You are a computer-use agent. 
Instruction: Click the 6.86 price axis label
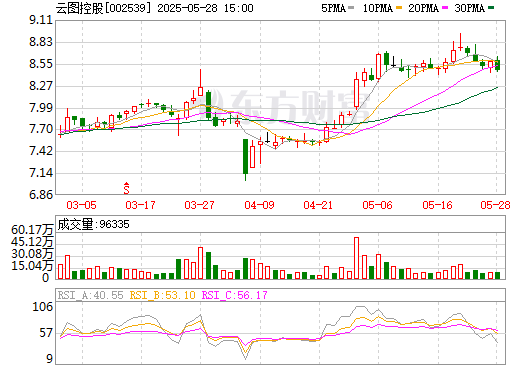(x=41, y=195)
